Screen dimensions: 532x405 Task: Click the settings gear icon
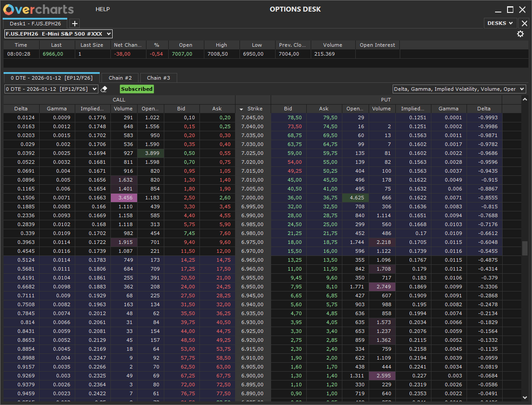tap(520, 34)
